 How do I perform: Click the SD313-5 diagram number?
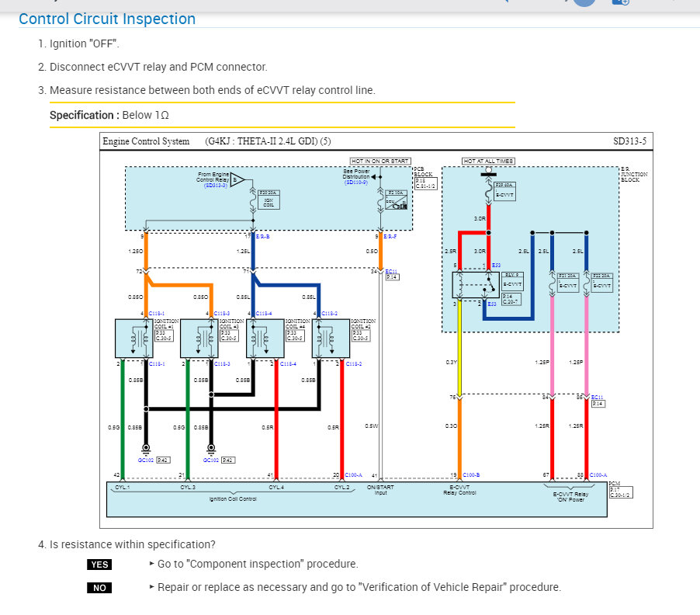(x=629, y=141)
